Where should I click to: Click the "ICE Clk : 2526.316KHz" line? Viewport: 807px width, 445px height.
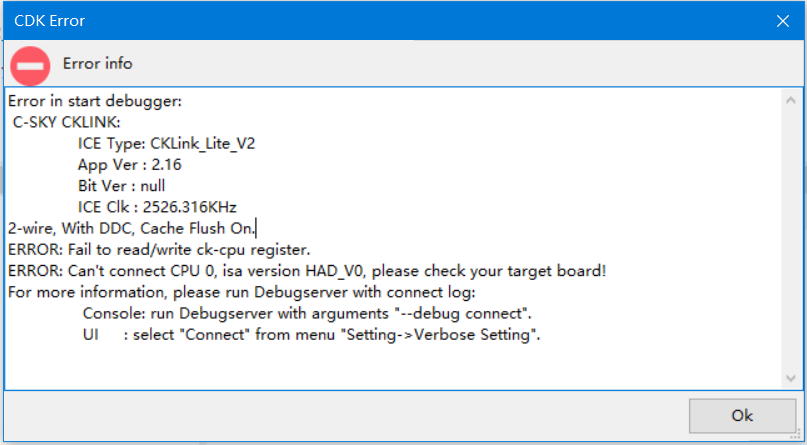pyautogui.click(x=157, y=207)
